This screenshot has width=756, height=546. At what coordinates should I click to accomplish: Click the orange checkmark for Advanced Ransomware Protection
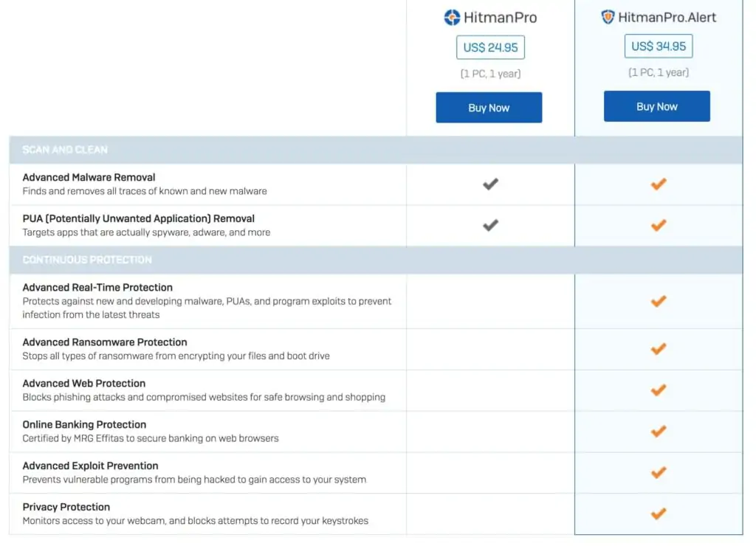coord(659,349)
